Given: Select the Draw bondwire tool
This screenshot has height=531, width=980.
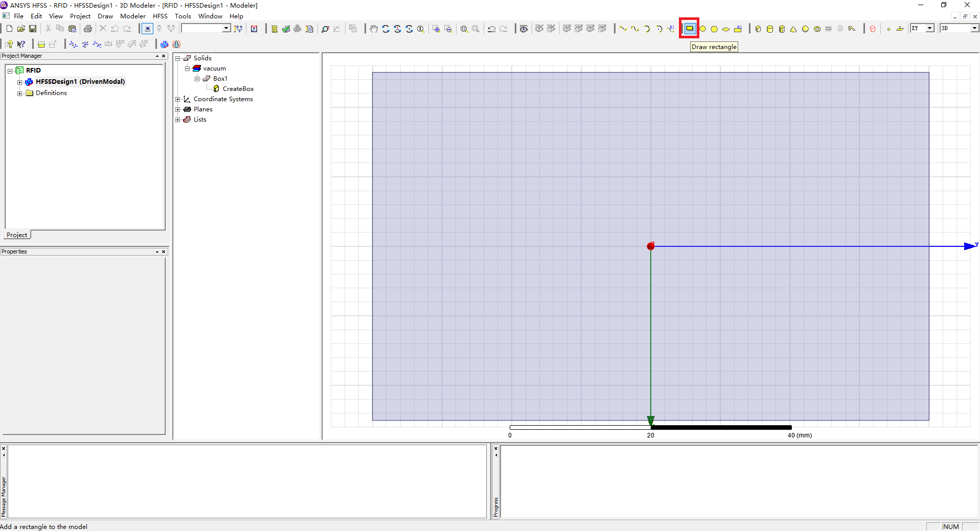Looking at the screenshot, I should [852, 29].
